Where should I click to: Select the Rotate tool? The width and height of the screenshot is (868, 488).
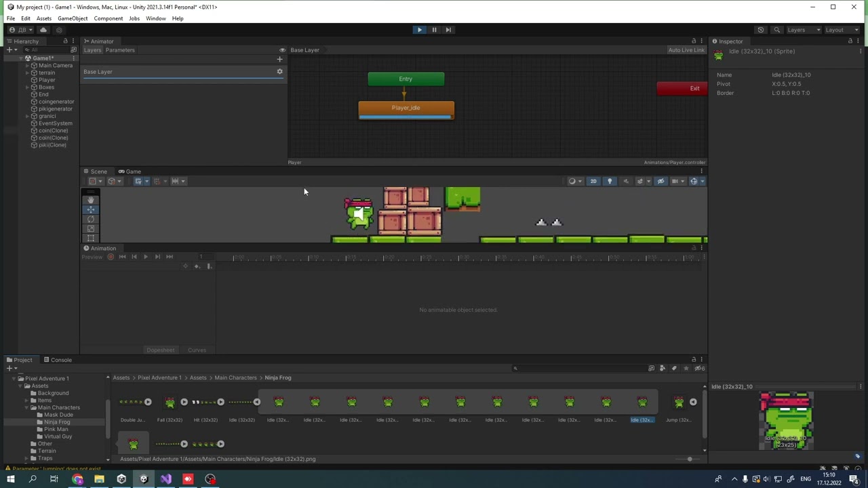click(x=91, y=219)
